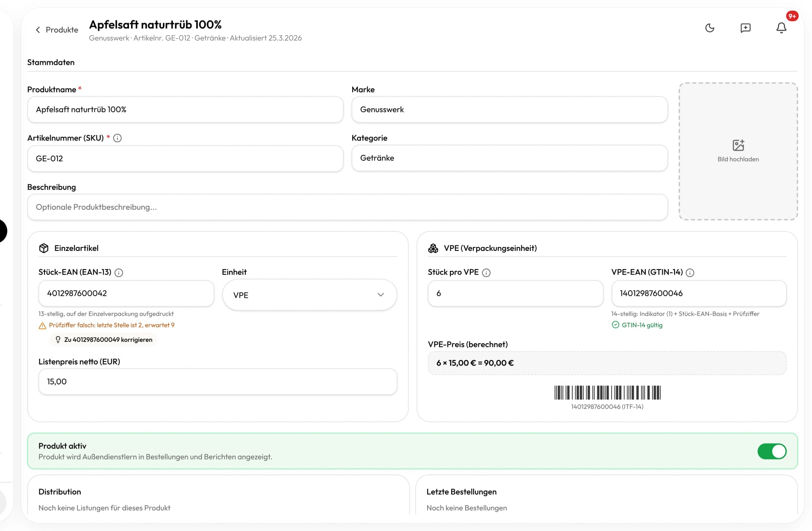
Task: Click the ITF-14 barcode graphic
Action: pos(607,393)
